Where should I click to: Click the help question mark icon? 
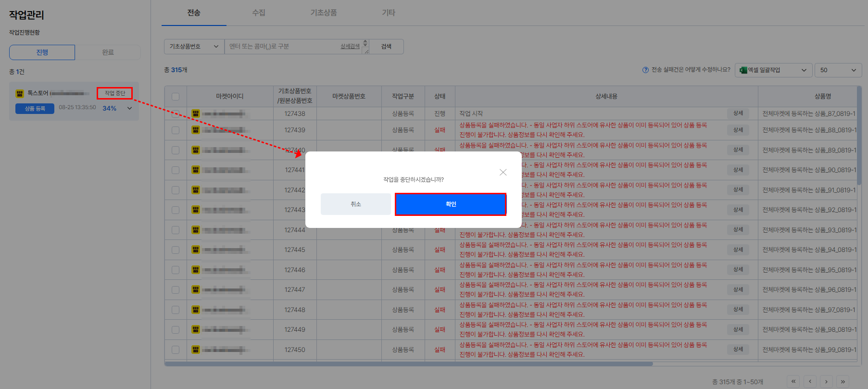tap(645, 70)
